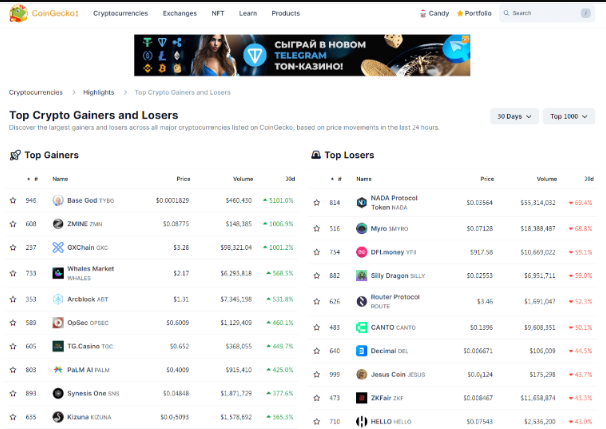The image size is (606, 429).
Task: Open ZKFair coin page
Action: 387,398
